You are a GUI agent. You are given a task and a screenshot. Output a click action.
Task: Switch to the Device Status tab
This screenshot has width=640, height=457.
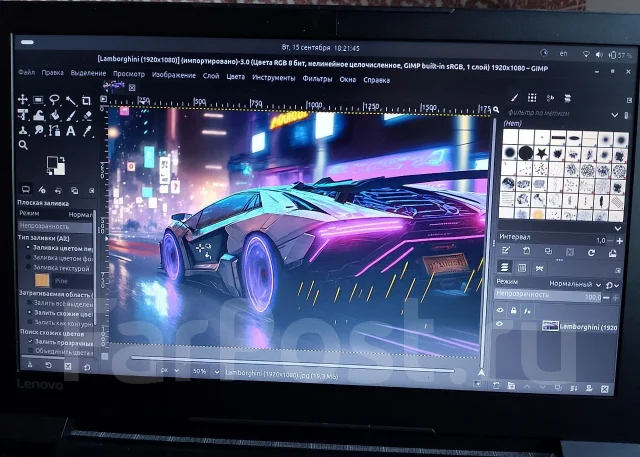(x=42, y=190)
